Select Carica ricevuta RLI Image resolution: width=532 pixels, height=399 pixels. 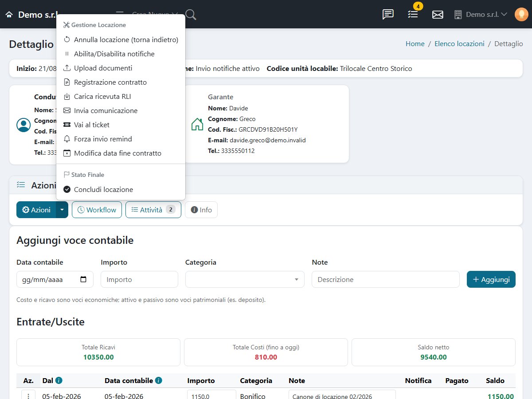tap(121, 97)
